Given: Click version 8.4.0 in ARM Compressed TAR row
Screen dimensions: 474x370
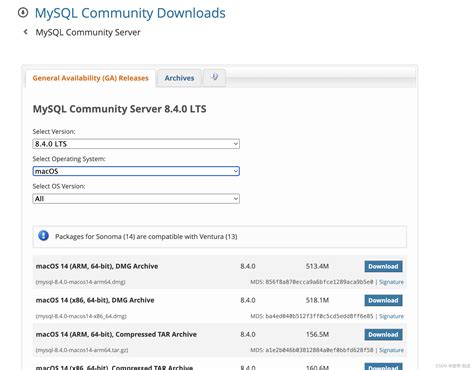Looking at the screenshot, I should (x=248, y=334).
